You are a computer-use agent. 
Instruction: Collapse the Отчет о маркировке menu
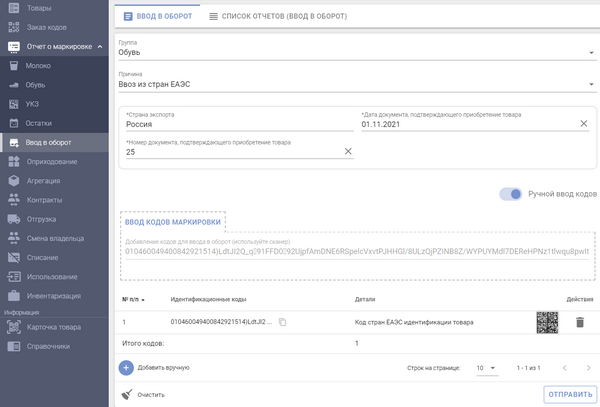point(100,46)
